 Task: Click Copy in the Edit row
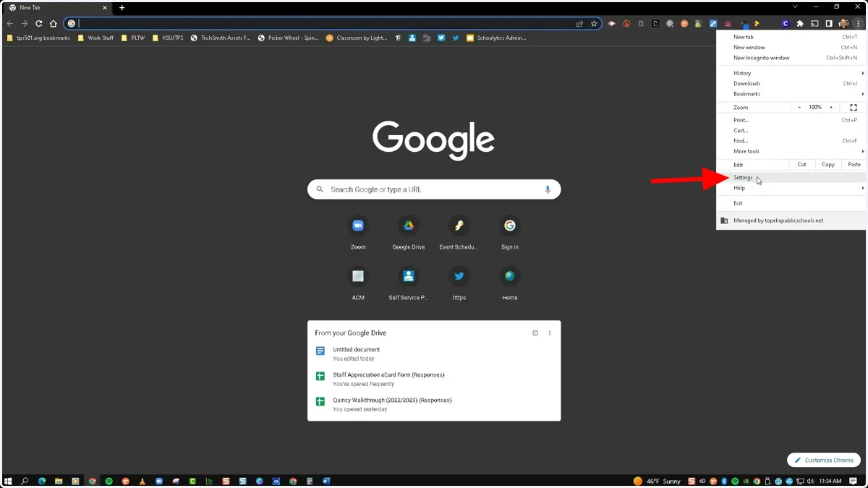click(828, 165)
